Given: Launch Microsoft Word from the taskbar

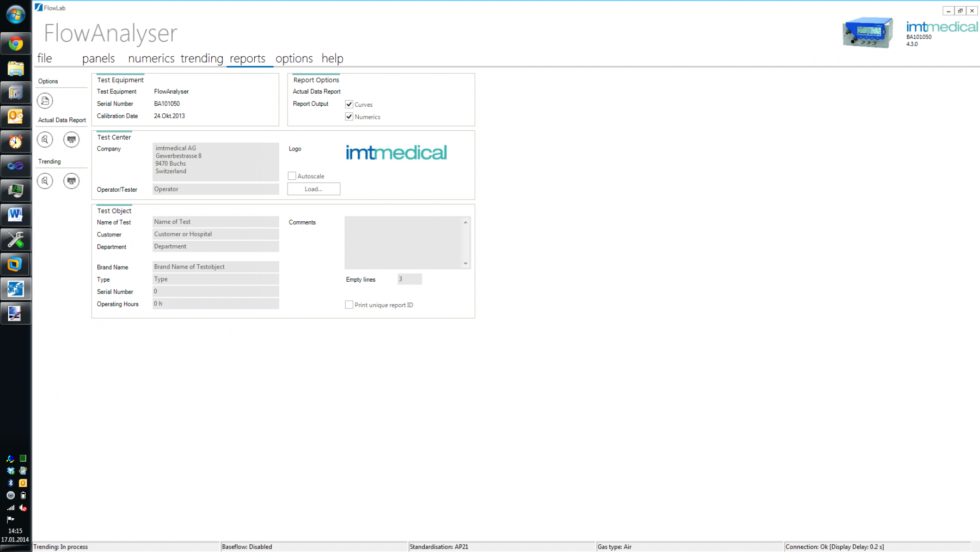Looking at the screenshot, I should click(x=16, y=215).
